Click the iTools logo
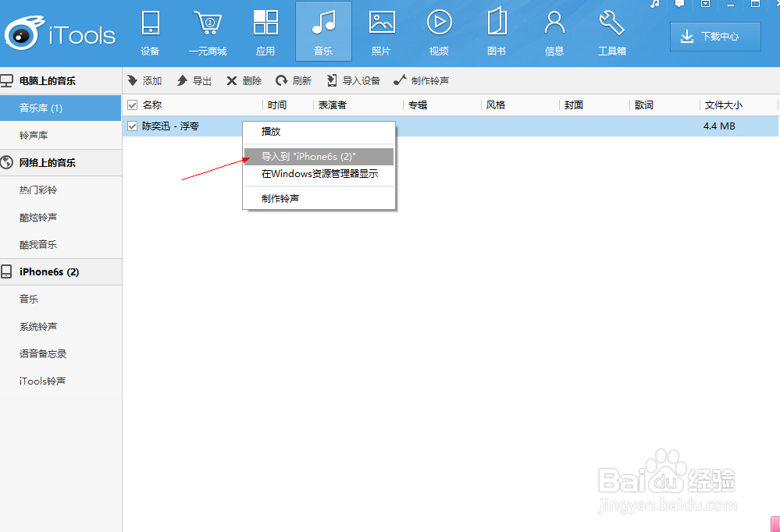This screenshot has width=780, height=532. click(x=61, y=34)
